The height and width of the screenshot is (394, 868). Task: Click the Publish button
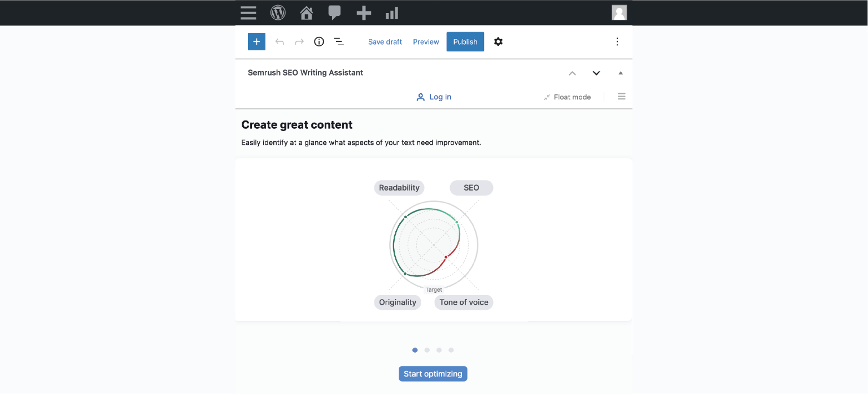pos(465,42)
